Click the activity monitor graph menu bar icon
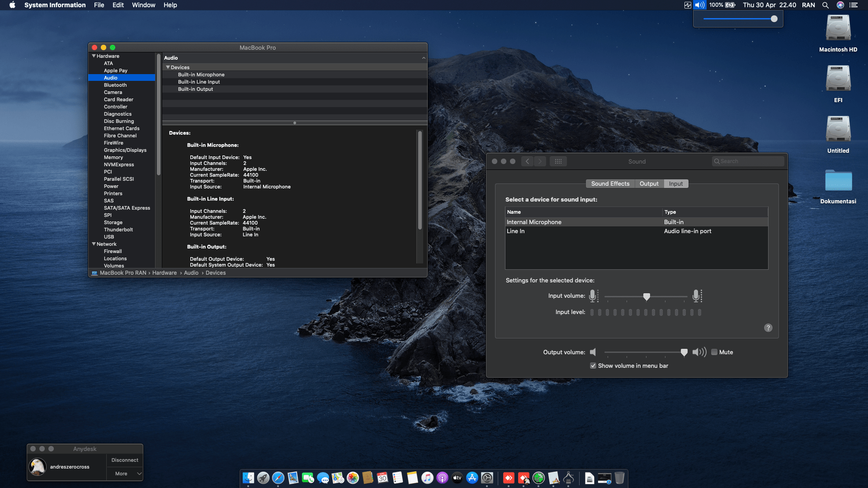 pos(688,5)
